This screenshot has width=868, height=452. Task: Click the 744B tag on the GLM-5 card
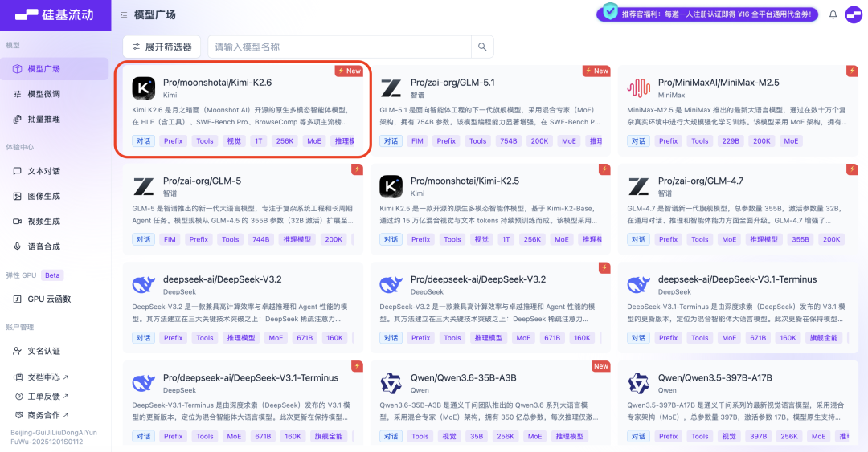click(x=260, y=239)
